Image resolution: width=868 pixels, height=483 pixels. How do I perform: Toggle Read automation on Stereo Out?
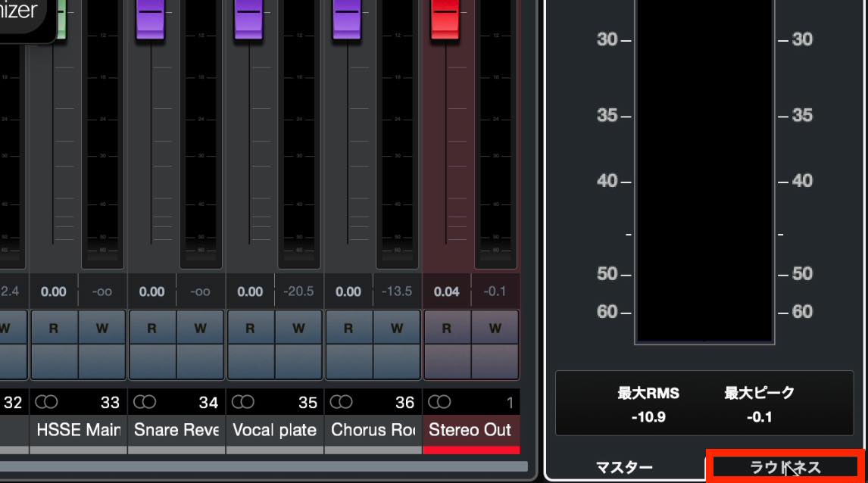tap(447, 328)
